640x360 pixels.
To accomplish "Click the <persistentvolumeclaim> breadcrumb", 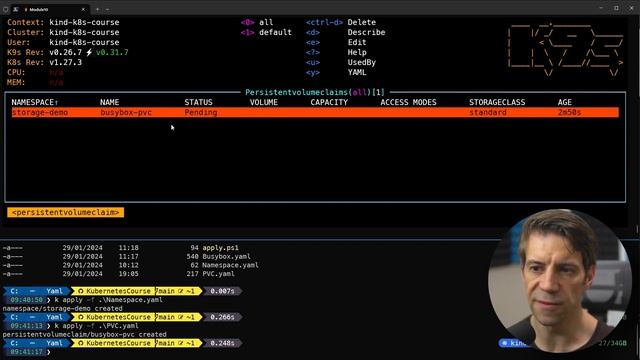I will coord(65,212).
